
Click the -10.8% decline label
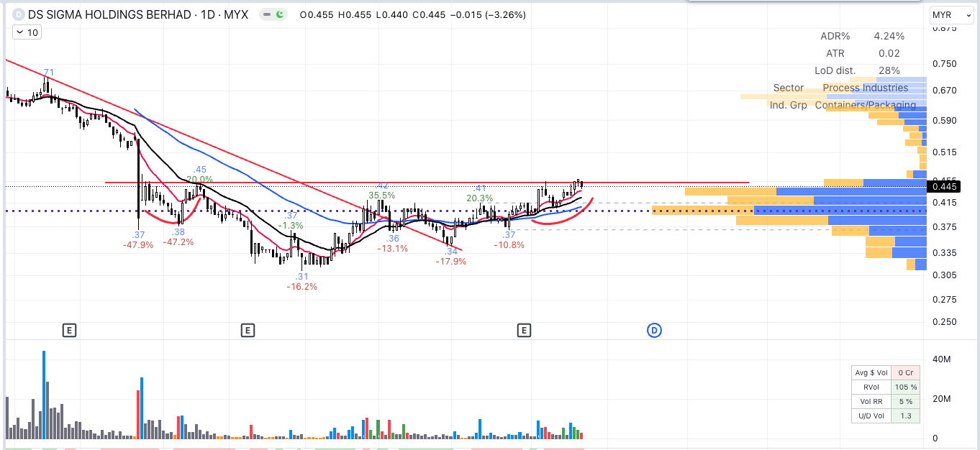click(509, 245)
